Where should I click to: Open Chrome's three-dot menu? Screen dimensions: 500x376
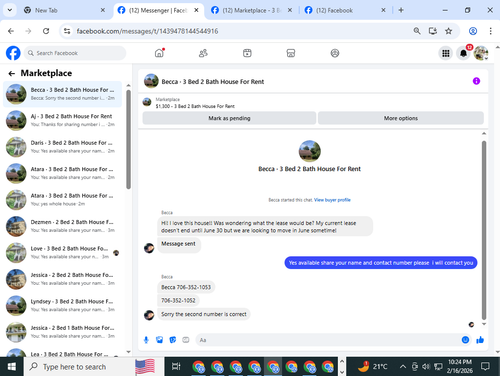pos(490,31)
